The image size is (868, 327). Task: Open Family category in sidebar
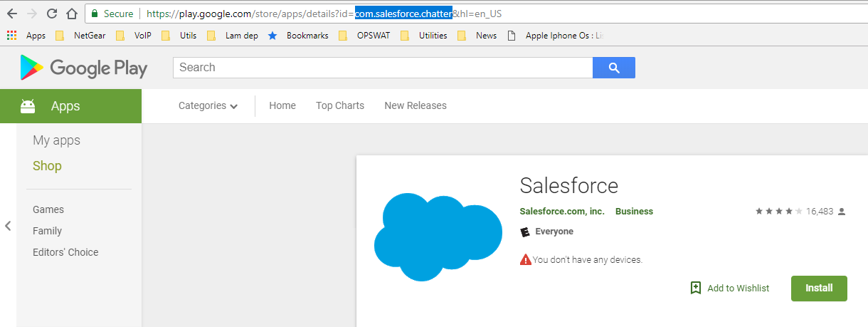(47, 231)
